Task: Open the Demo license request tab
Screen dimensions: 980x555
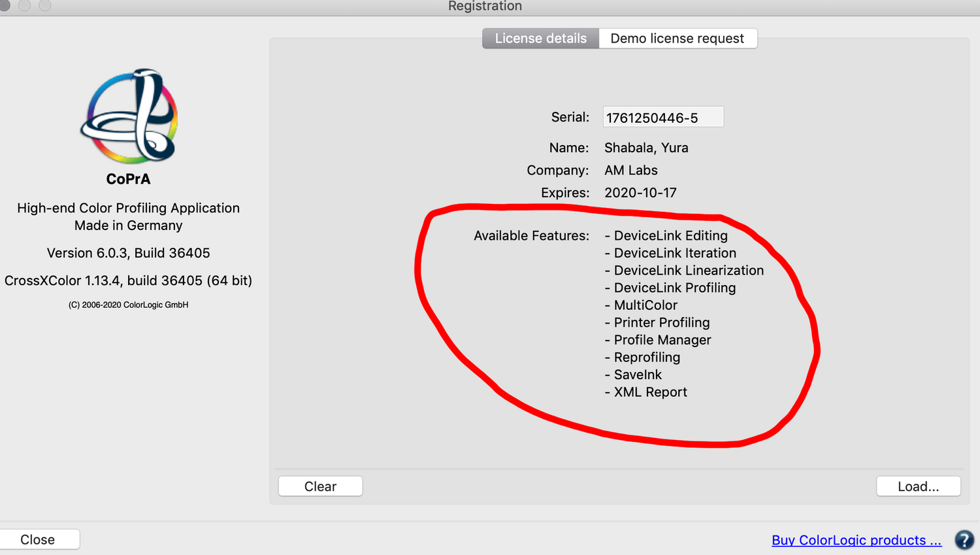Action: tap(678, 39)
